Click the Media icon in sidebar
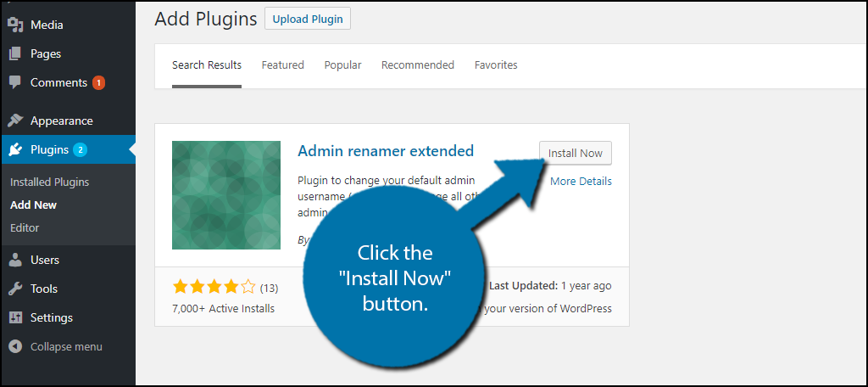 [15, 25]
